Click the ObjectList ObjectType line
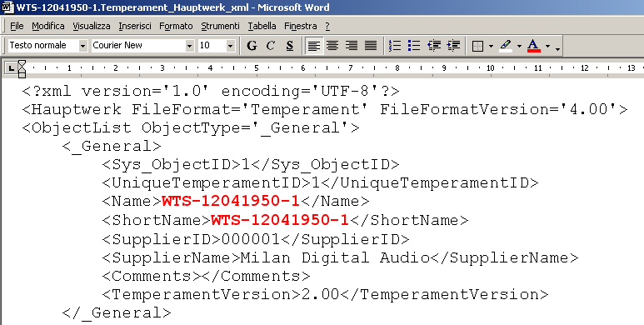Viewport: 644px width, 325px height. 191,128
